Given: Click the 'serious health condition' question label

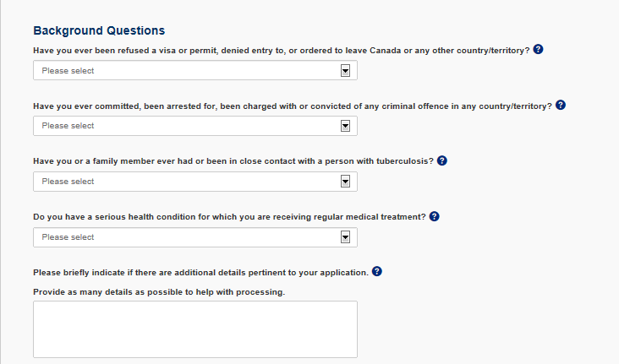Looking at the screenshot, I should coord(229,217).
